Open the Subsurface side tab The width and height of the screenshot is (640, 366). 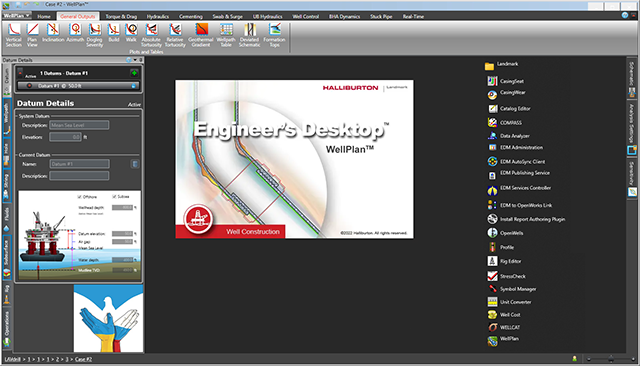7,258
